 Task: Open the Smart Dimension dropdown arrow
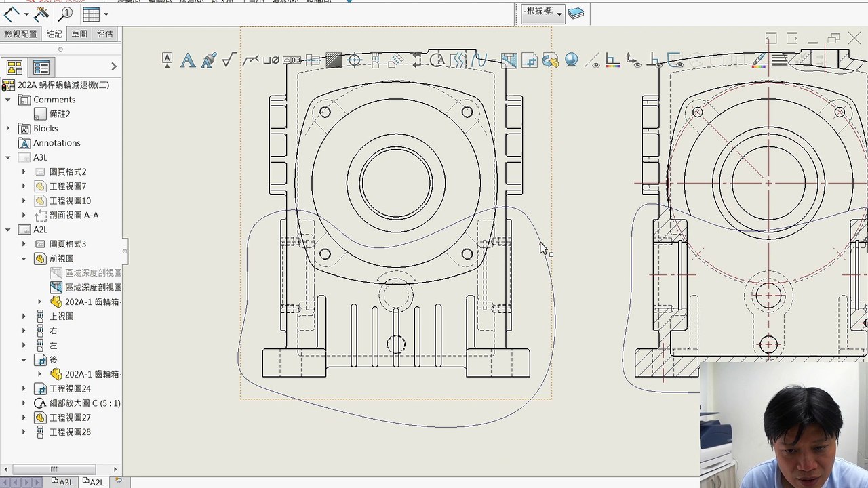click(26, 14)
